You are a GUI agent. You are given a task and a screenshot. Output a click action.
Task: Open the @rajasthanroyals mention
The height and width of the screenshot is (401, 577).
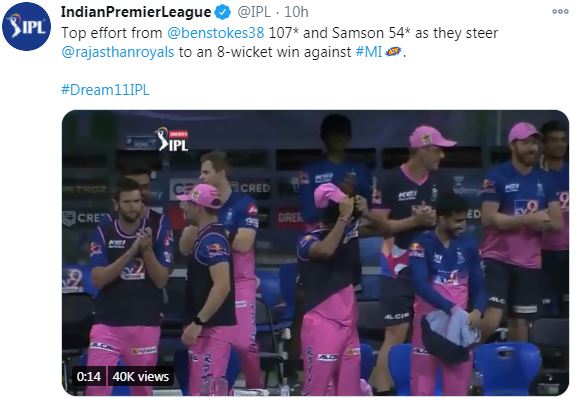click(x=118, y=52)
